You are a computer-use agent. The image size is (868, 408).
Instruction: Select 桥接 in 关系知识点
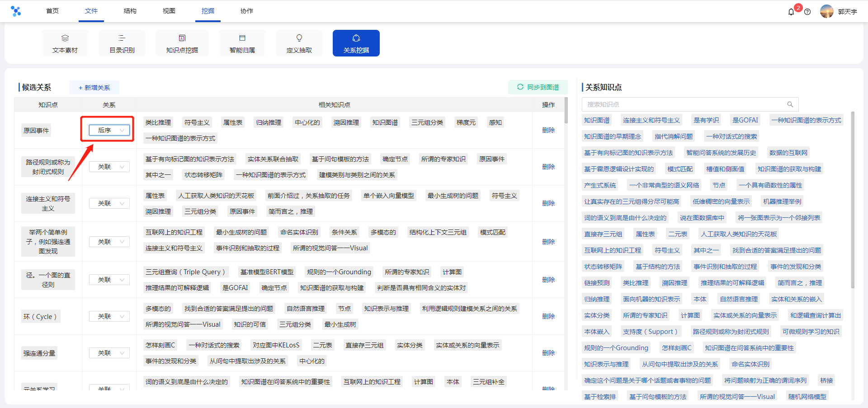827,380
